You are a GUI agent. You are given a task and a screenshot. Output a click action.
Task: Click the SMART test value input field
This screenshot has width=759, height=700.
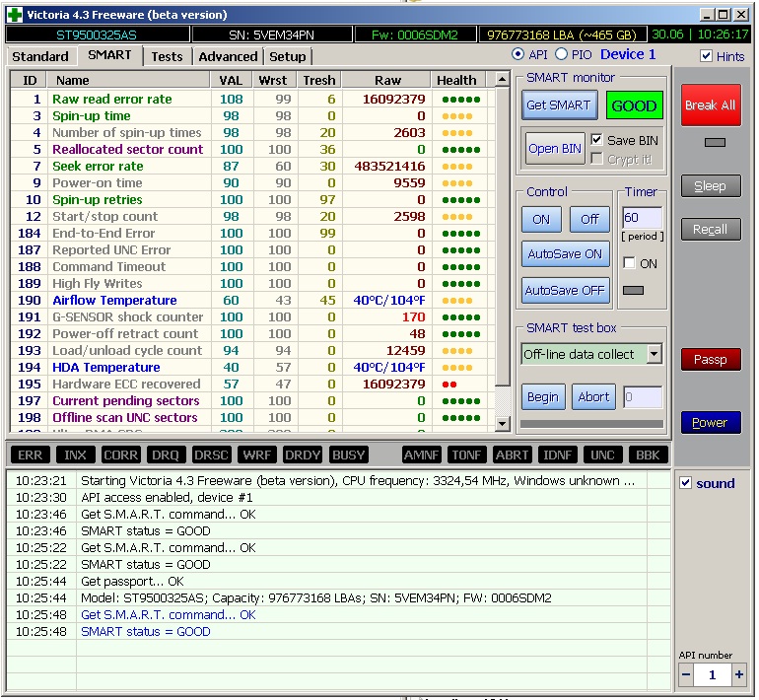pyautogui.click(x=643, y=397)
